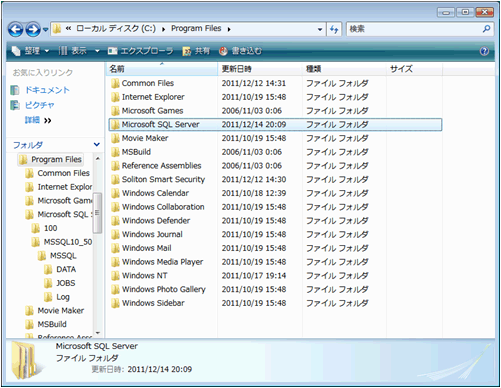The height and width of the screenshot is (388, 501).
Task: Click the エクスプローラ toolbar button
Action: (140, 51)
